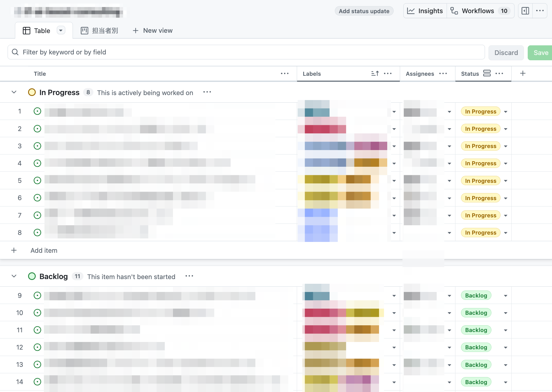Collapse the In Progress group
Image resolution: width=552 pixels, height=392 pixels.
[x=14, y=92]
